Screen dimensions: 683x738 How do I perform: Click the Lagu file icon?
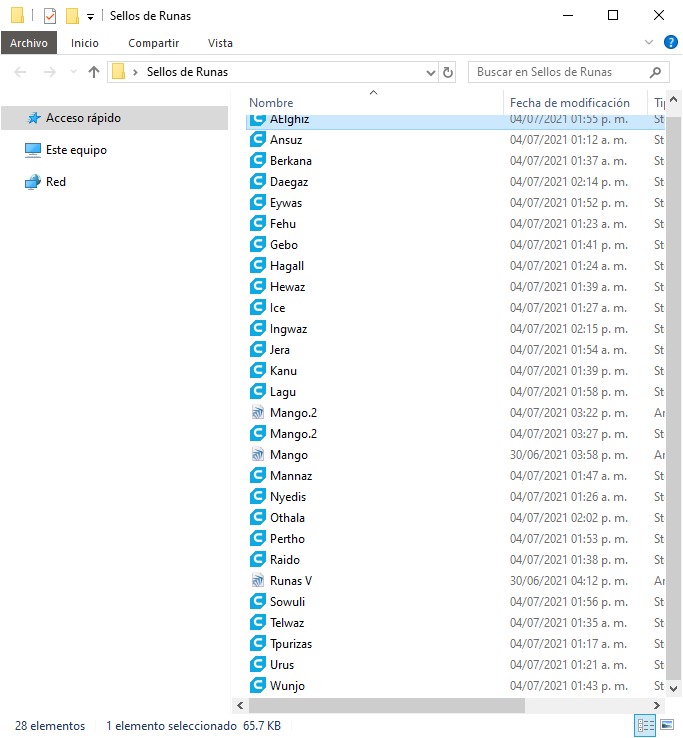click(257, 391)
